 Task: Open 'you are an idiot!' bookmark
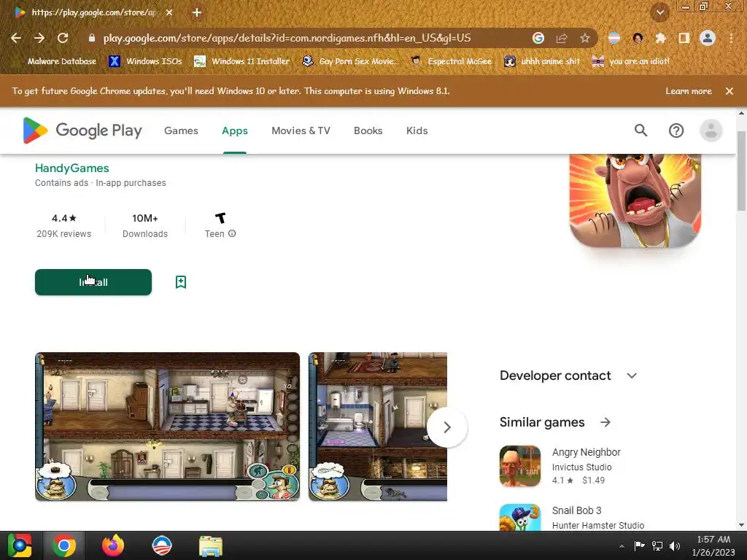[x=631, y=61]
